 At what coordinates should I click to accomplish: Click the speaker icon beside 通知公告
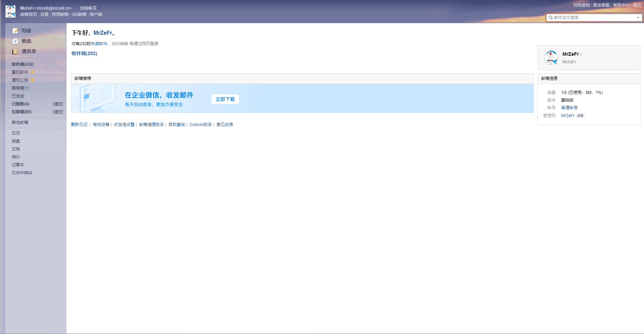pyautogui.click(x=32, y=80)
